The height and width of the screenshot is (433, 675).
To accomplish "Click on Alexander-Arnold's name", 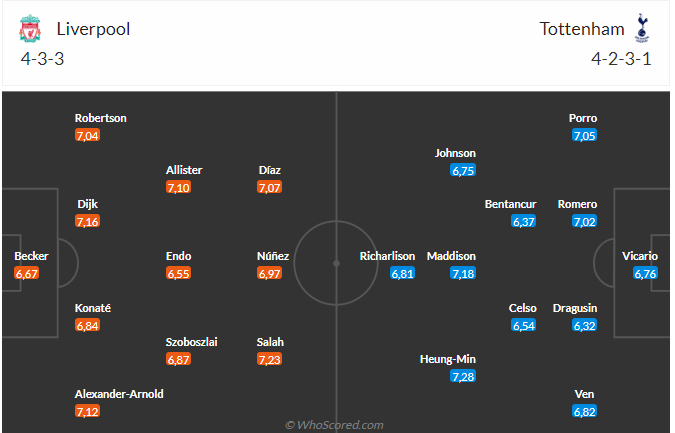I will click(x=119, y=394).
